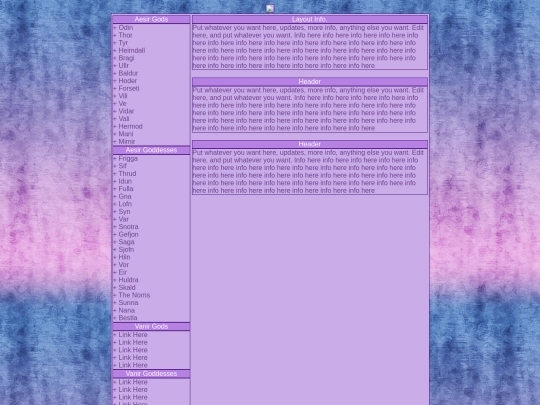
Task: Click the Gna link
Action: (x=125, y=196)
